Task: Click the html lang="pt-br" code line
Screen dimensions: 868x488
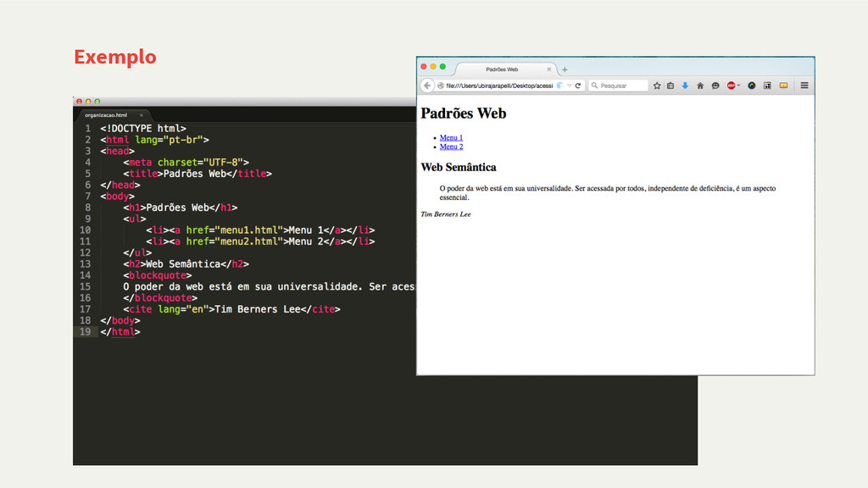Action: [154, 140]
